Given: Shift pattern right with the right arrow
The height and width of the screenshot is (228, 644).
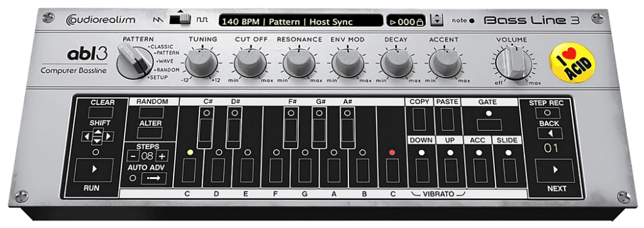Looking at the screenshot, I should (108, 136).
